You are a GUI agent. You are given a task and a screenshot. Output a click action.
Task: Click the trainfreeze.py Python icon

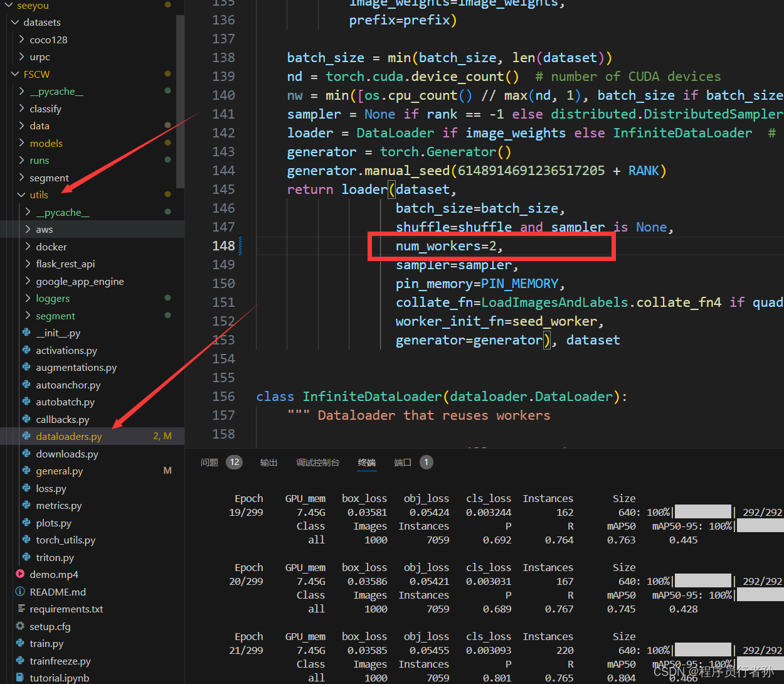click(20, 661)
